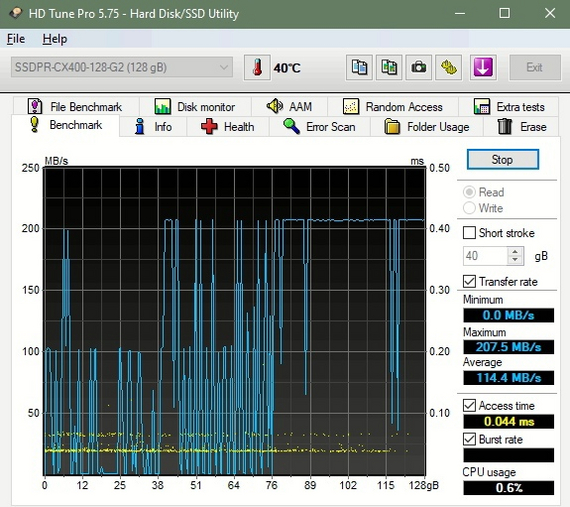Click the short stroke gB input field
This screenshot has height=507, width=570.
pyautogui.click(x=486, y=256)
